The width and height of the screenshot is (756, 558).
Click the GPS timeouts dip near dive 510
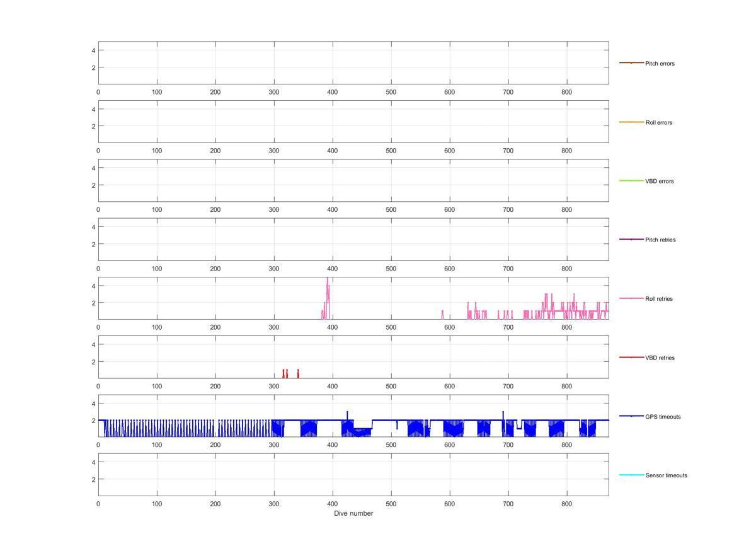click(x=397, y=424)
